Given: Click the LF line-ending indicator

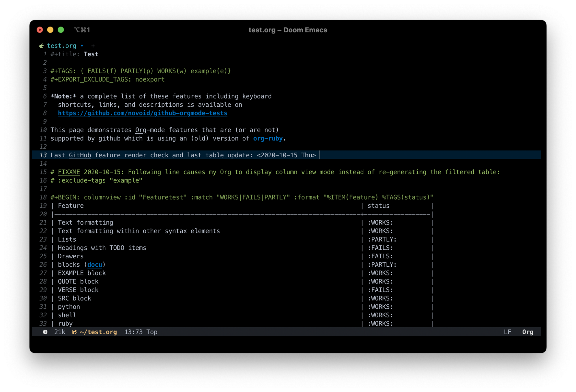Looking at the screenshot, I should coord(508,332).
